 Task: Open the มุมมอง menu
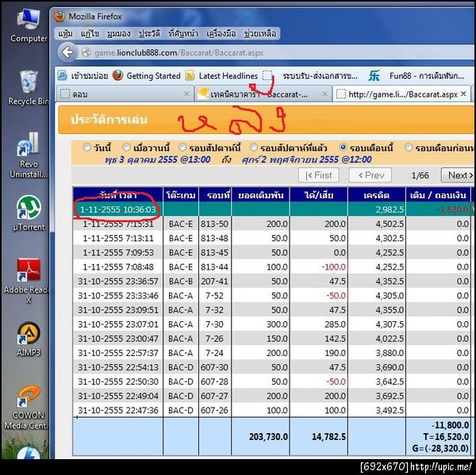tap(118, 33)
